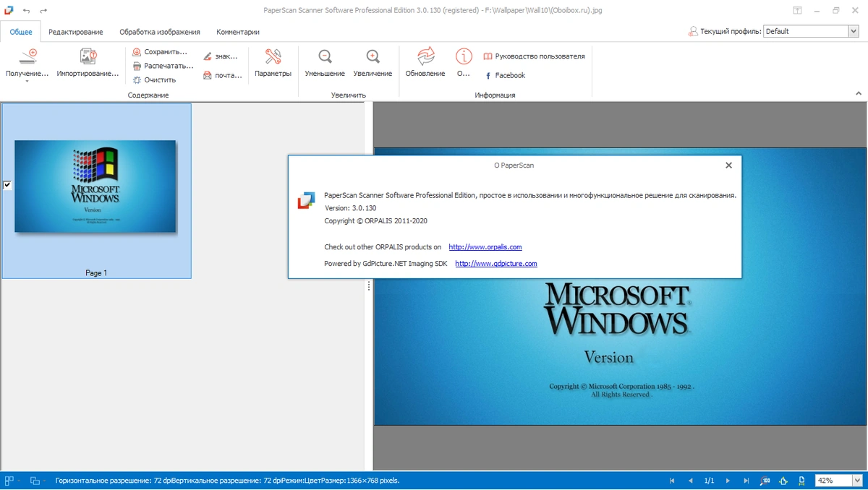The width and height of the screenshot is (868, 490).
Task: Go to the next page
Action: [728, 481]
